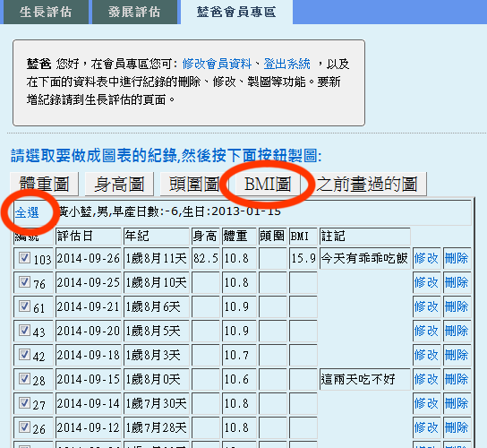Click 刪除 on the 2014-09-21 row

(457, 306)
